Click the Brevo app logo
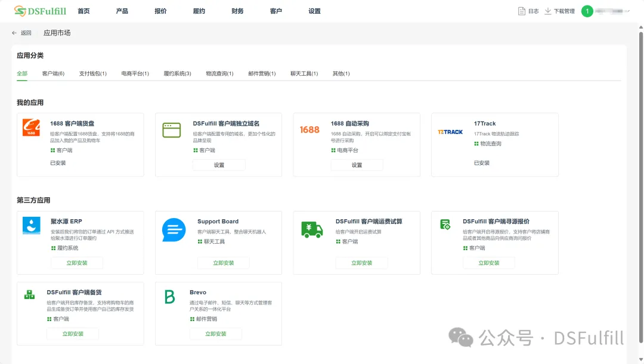The height and width of the screenshot is (364, 644). click(x=170, y=297)
